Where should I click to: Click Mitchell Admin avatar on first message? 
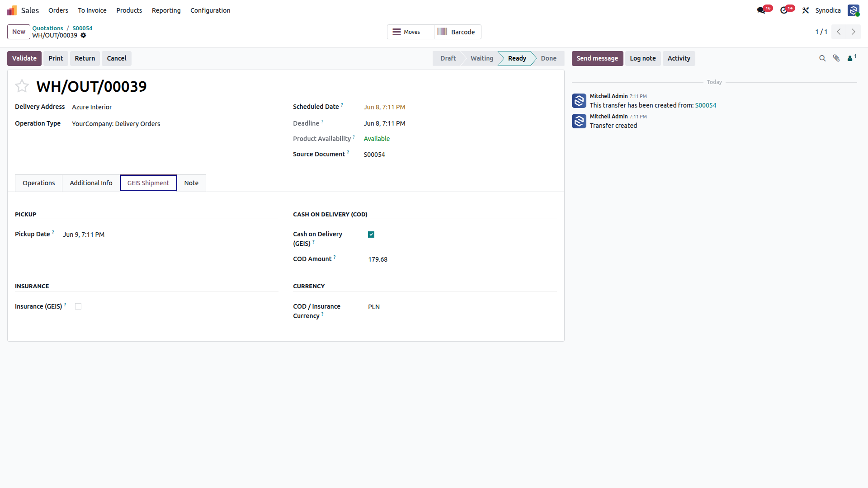(x=579, y=101)
